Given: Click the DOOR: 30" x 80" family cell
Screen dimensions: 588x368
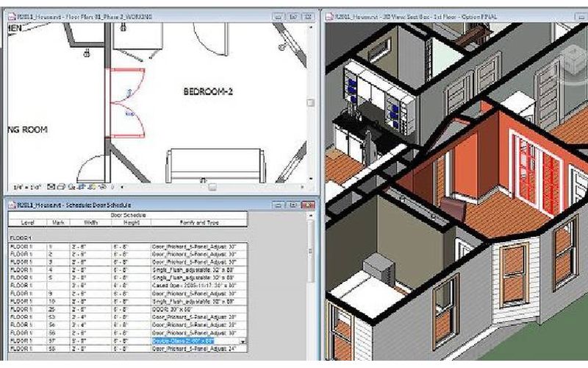Looking at the screenshot, I should [199, 310].
